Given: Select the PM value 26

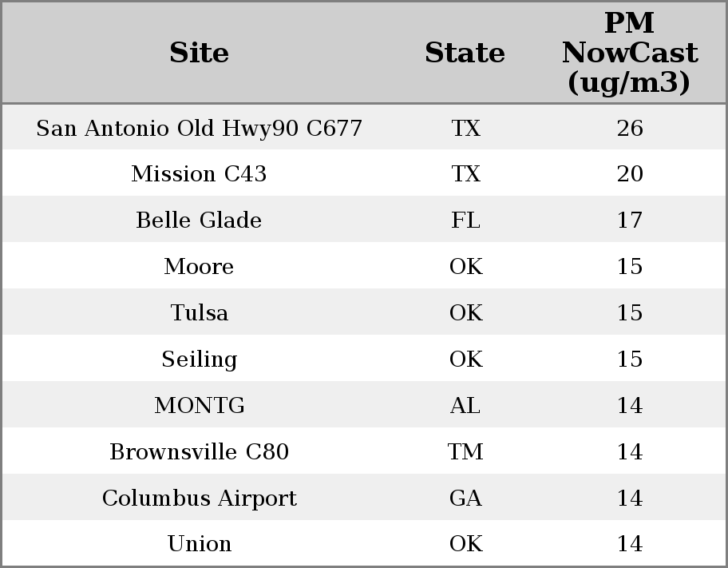Looking at the screenshot, I should (630, 128).
